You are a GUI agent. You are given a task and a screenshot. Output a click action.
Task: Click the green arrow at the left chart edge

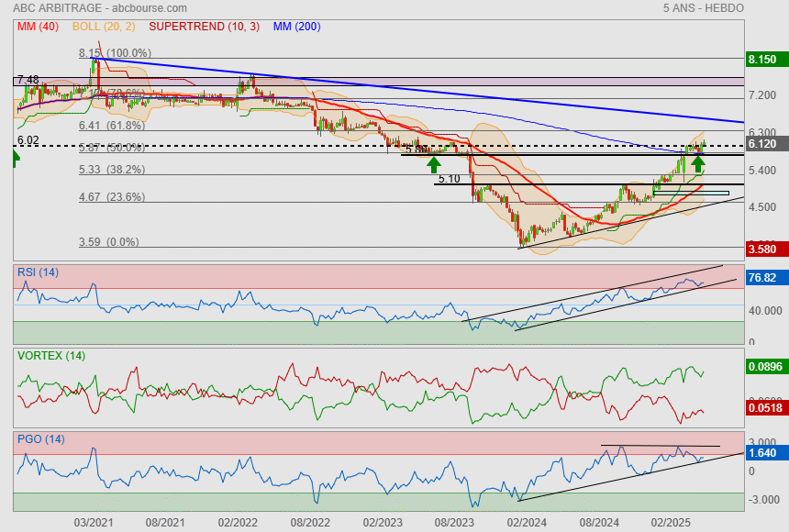pos(16,159)
